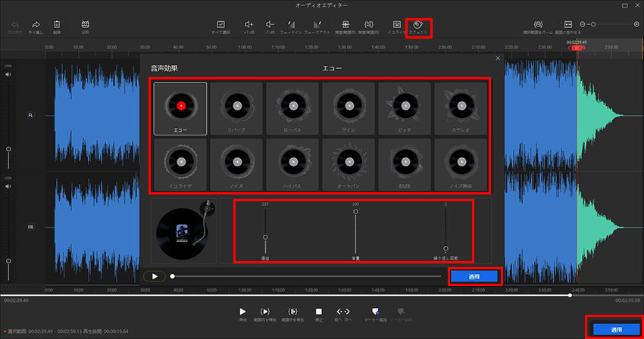Play outside selected range
This screenshot has height=339, width=644.
pyautogui.click(x=292, y=312)
